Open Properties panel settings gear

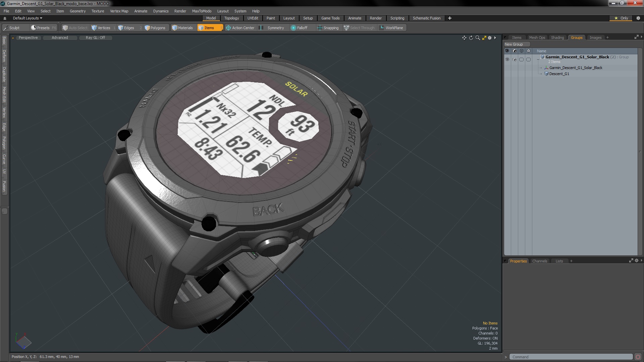click(x=637, y=260)
